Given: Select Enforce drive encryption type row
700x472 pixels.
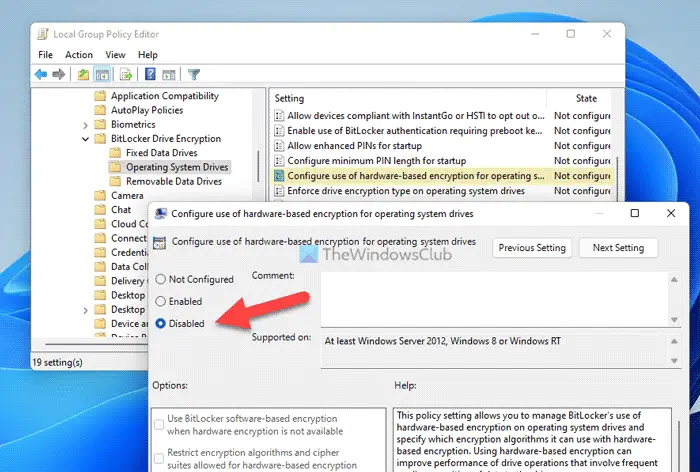Looking at the screenshot, I should pyautogui.click(x=441, y=191).
